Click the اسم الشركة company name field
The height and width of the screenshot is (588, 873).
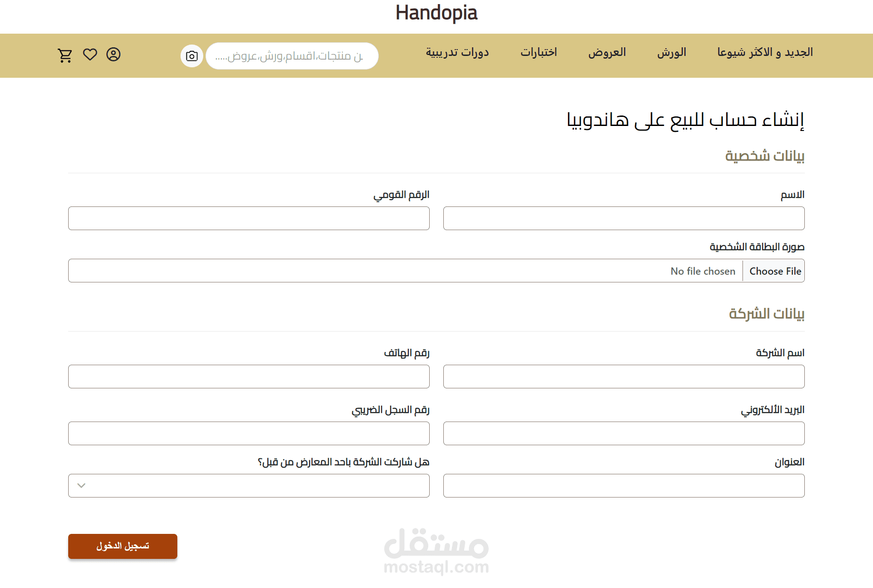[623, 377]
